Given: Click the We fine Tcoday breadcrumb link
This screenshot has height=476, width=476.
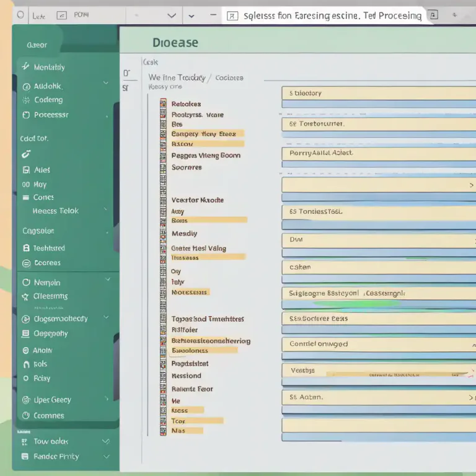Looking at the screenshot, I should pos(177,77).
